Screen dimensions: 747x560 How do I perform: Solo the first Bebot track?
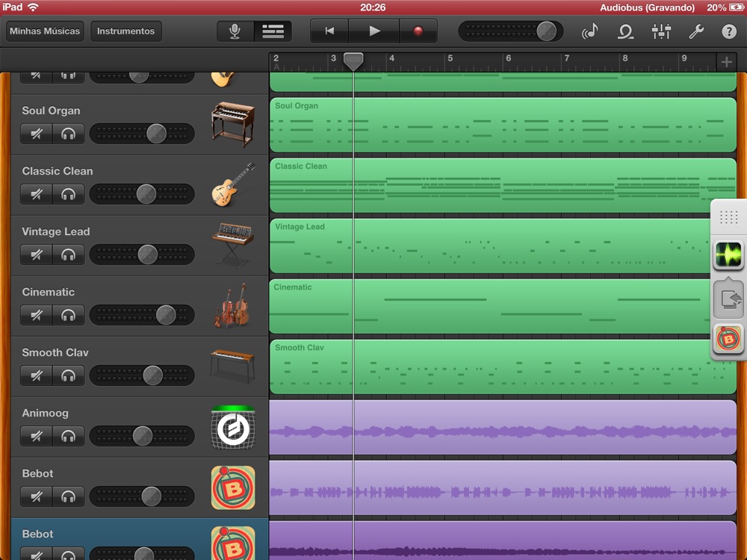pos(68,497)
